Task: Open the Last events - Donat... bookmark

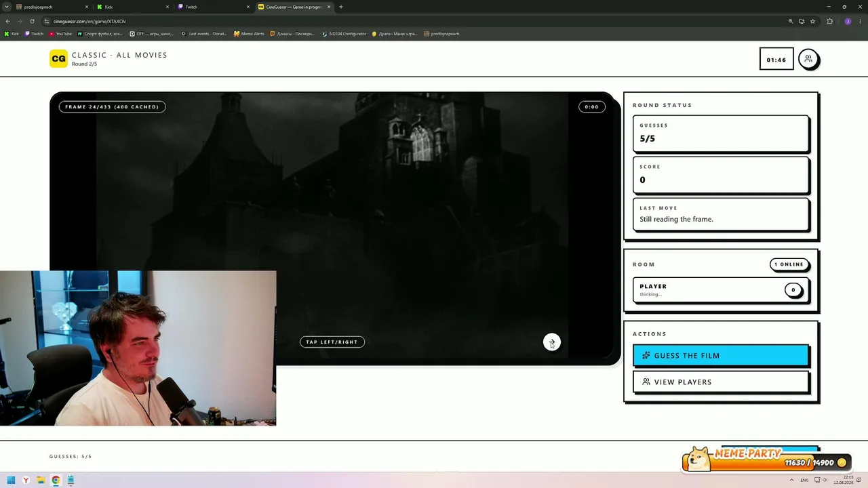Action: [204, 34]
